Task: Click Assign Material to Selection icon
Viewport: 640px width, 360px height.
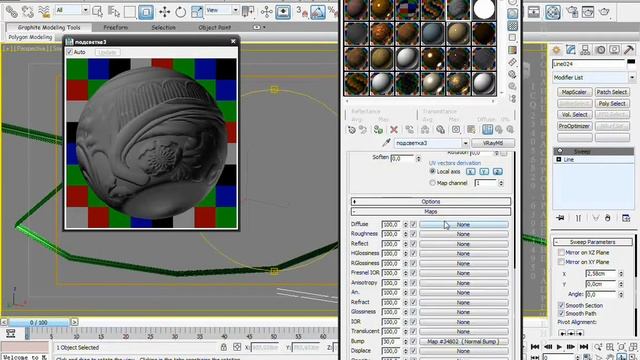Action: tap(378, 130)
